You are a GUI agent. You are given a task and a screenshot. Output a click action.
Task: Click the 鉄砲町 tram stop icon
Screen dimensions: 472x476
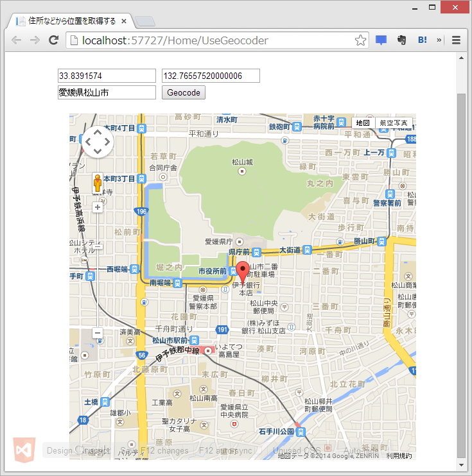click(x=297, y=127)
